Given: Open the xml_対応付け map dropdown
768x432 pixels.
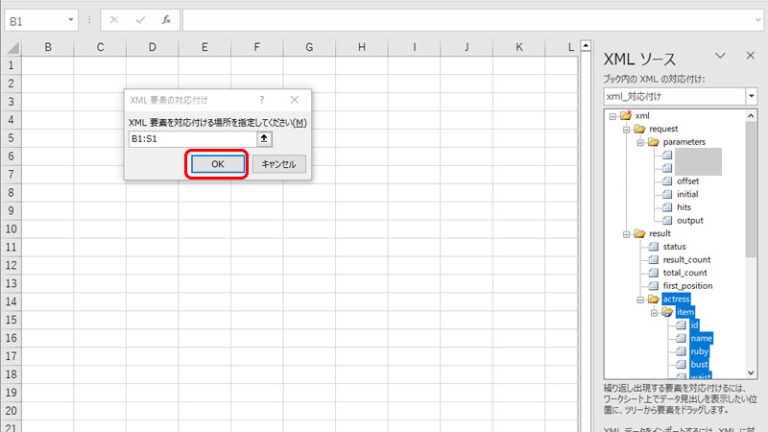Looking at the screenshot, I should [751, 96].
